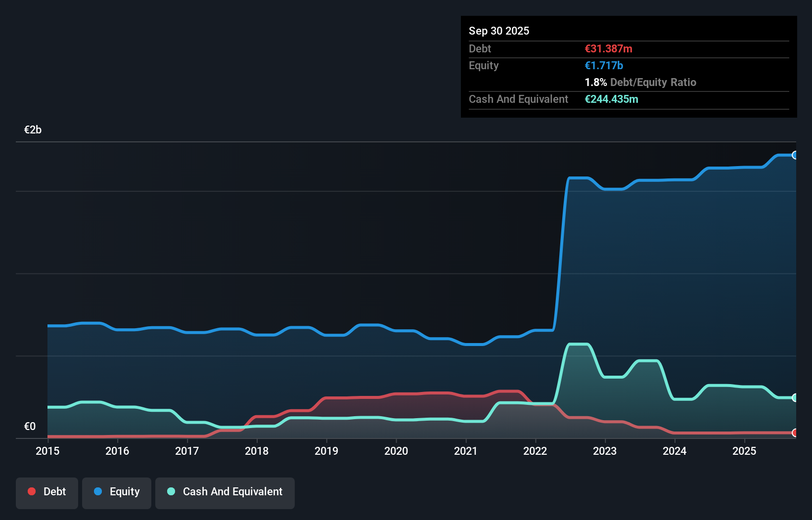Viewport: 812px width, 520px height.
Task: Click the €2b axis label
Action: click(x=33, y=130)
